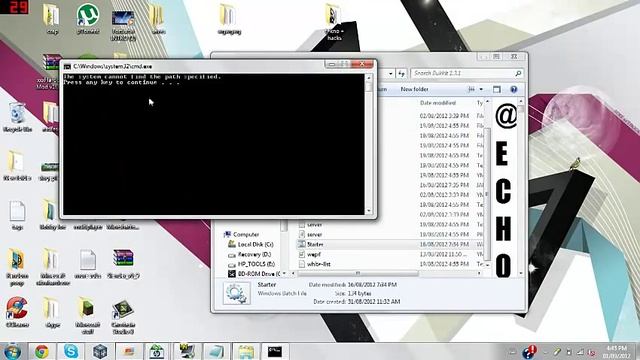
Task: Select the Starter batch file row
Action: click(x=390, y=244)
